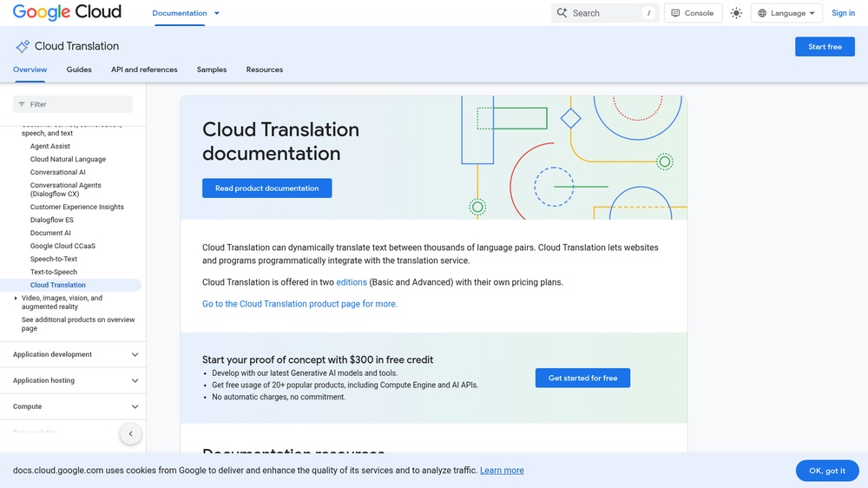868x488 pixels.
Task: Select Conversational Agents (Dialogflow CX)
Action: pyautogui.click(x=65, y=189)
